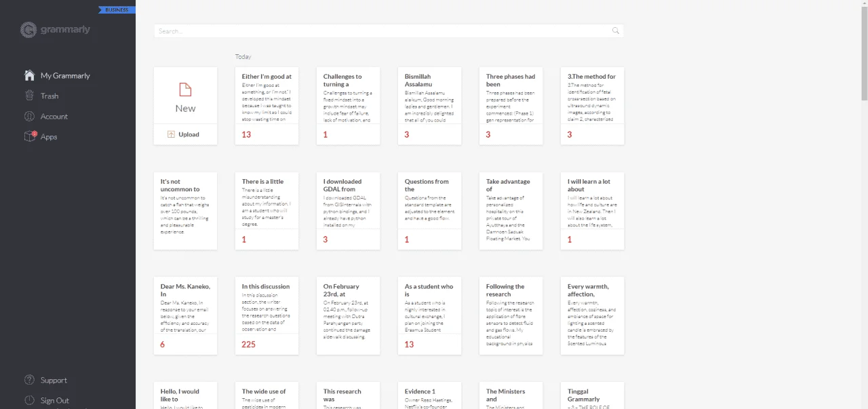Open 'Either I'm good at' document
The image size is (868, 409).
pyautogui.click(x=267, y=106)
